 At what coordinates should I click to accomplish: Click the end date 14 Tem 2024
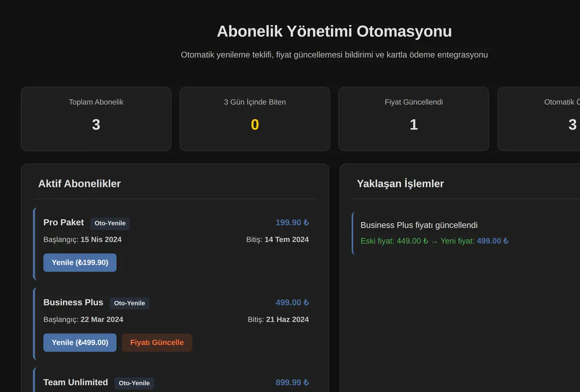click(x=287, y=239)
